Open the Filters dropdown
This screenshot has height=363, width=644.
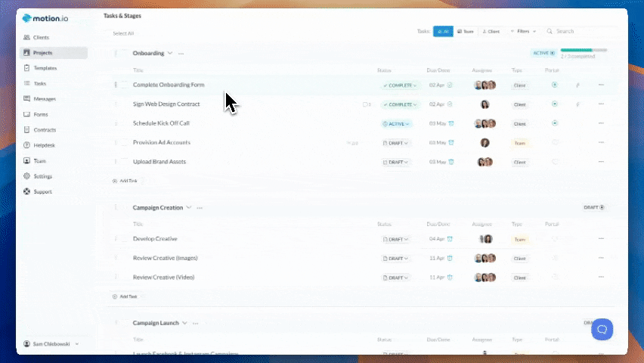(523, 31)
